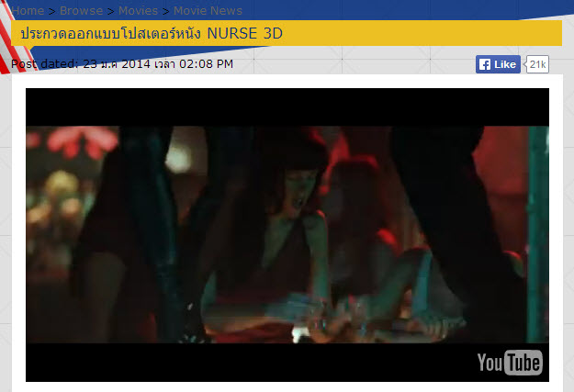Click the NURSE 3D article headline

(x=152, y=33)
